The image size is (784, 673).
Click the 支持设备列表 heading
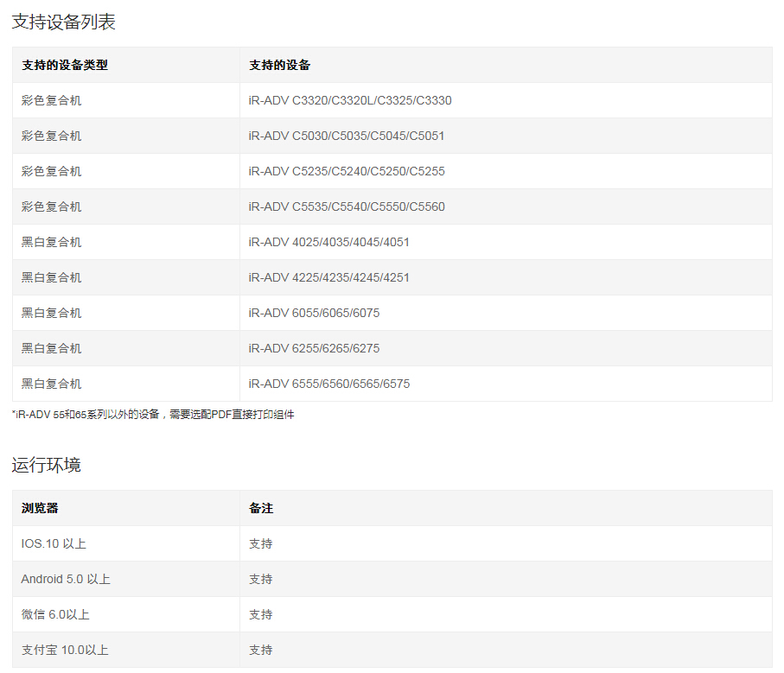coord(63,22)
